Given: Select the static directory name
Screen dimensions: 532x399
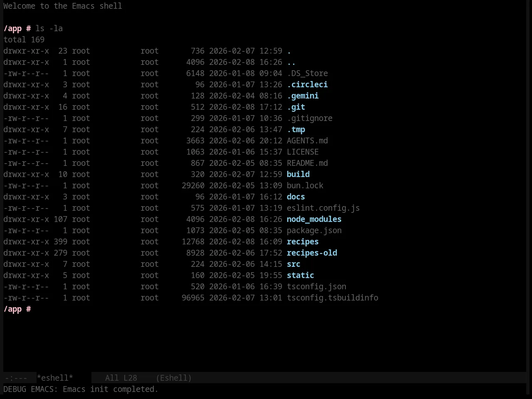Looking at the screenshot, I should [300, 275].
